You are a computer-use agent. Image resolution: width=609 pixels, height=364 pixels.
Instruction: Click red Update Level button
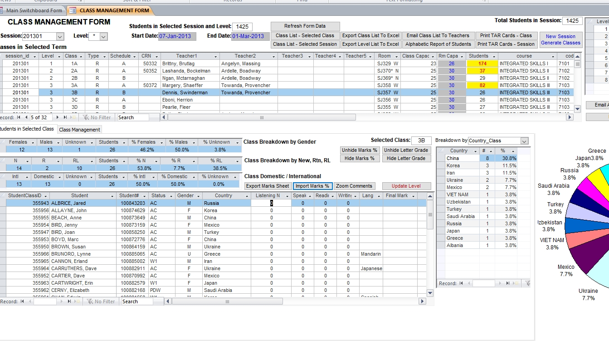(406, 186)
